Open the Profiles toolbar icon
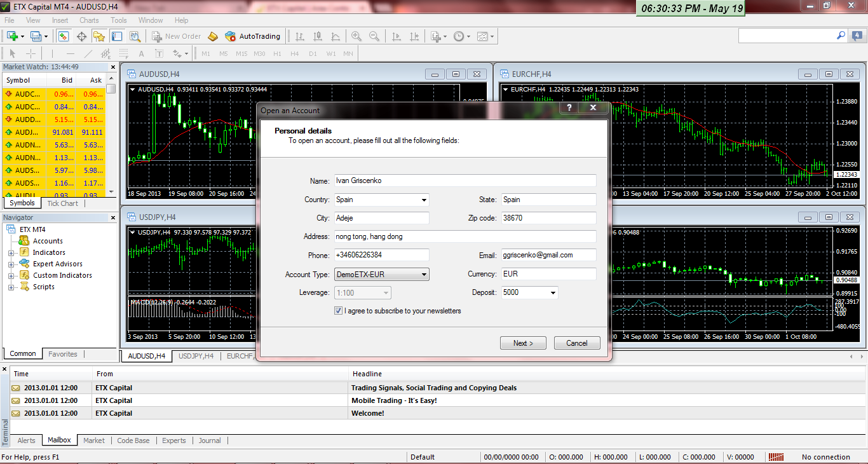868x464 pixels. coord(36,36)
